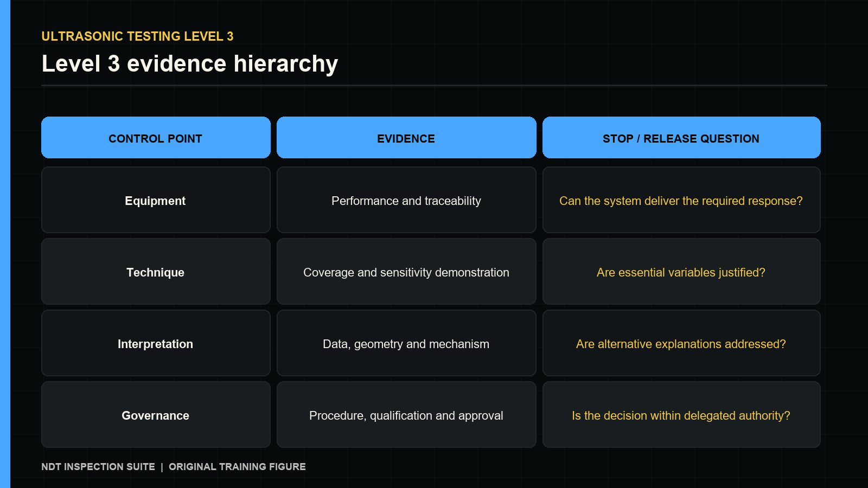Click the CONTROL POINT column header

156,138
